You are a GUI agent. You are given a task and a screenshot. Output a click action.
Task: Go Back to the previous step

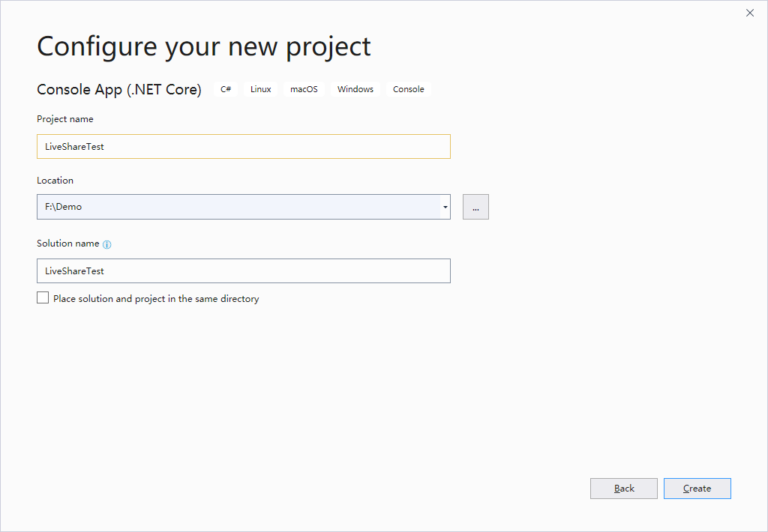coord(623,489)
